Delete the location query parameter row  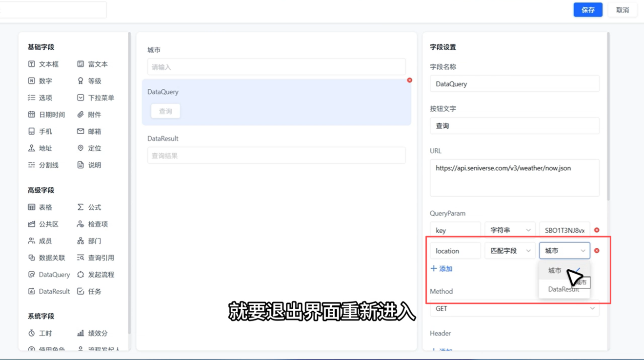pyautogui.click(x=597, y=251)
